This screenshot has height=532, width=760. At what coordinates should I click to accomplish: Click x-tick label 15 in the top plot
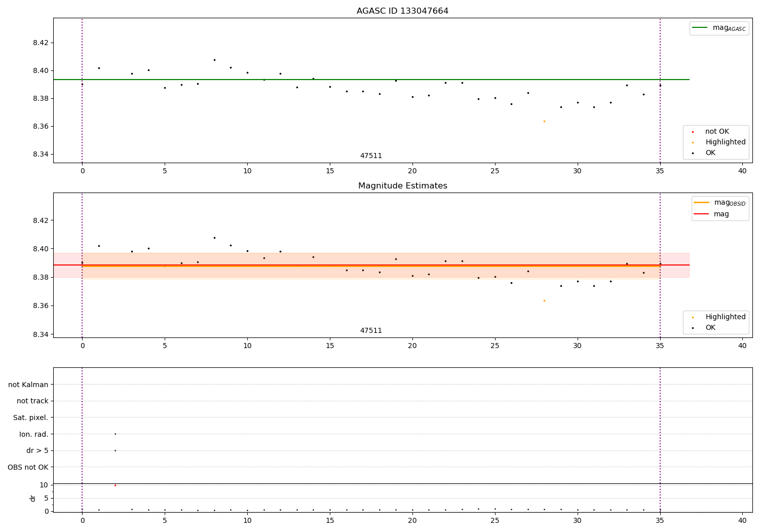coord(330,171)
